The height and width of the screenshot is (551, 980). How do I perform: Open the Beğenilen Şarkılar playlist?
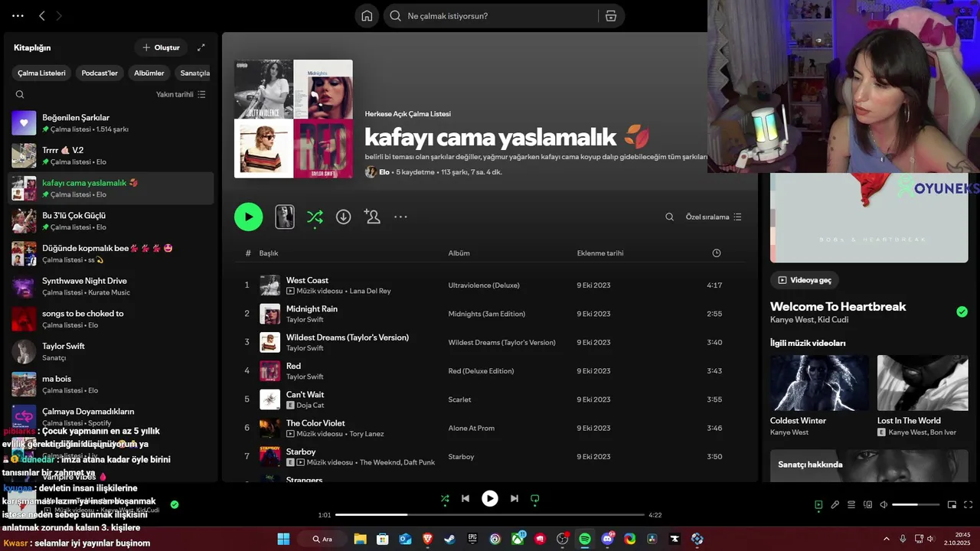tap(111, 122)
